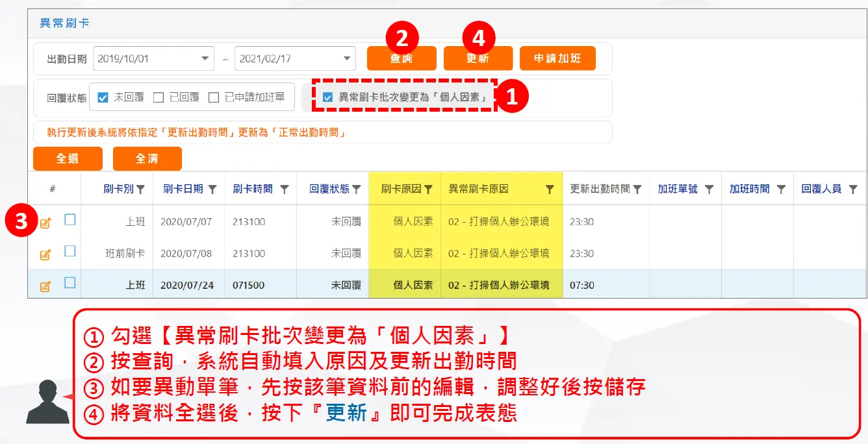The height and width of the screenshot is (444, 868).
Task: Uncheck the 未回覆 status checkbox
Action: click(x=103, y=97)
